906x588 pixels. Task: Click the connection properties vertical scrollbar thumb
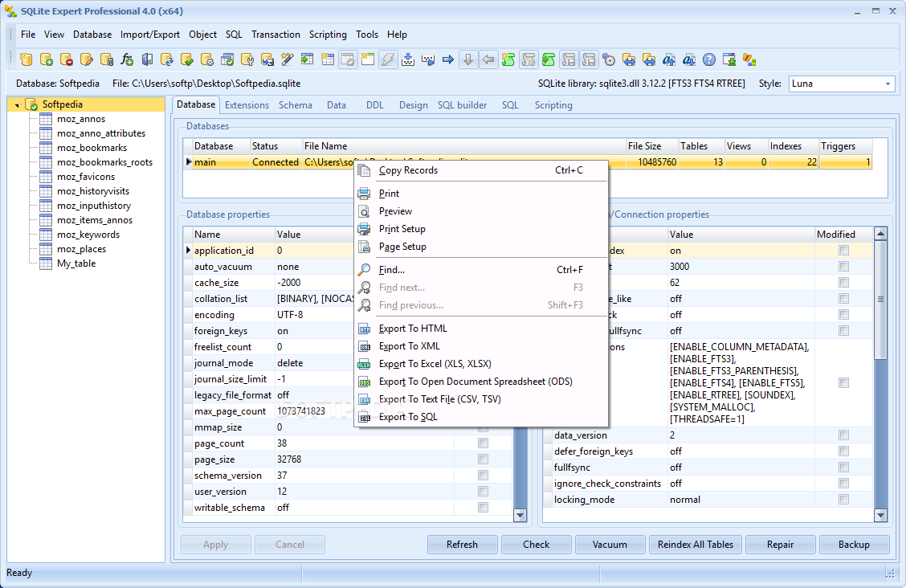click(880, 299)
